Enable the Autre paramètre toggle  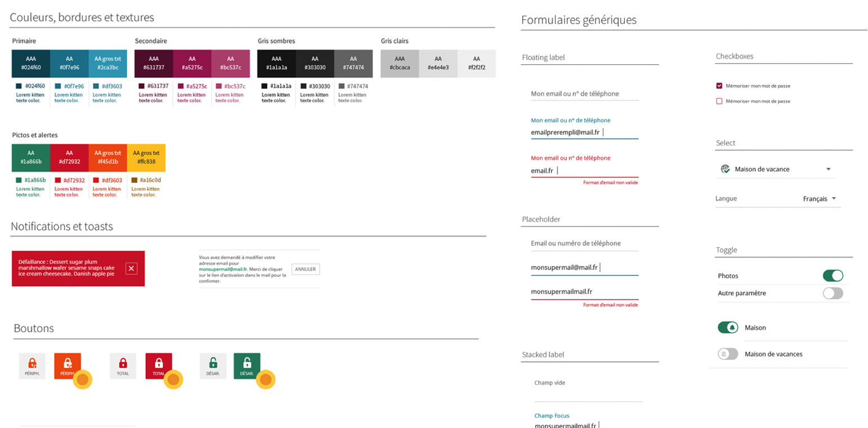pyautogui.click(x=833, y=293)
